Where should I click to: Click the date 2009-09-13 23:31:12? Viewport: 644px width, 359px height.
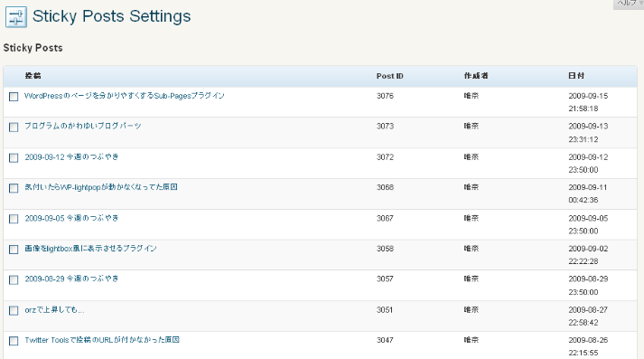588,133
